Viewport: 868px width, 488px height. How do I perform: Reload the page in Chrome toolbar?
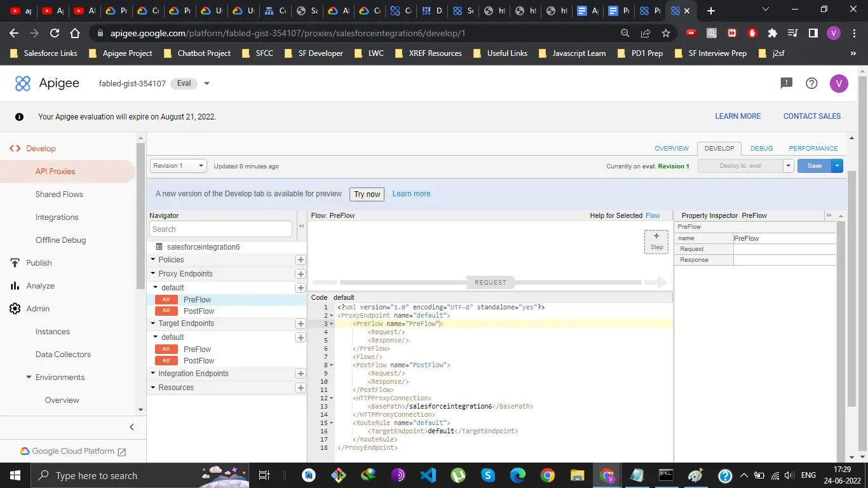pyautogui.click(x=55, y=33)
